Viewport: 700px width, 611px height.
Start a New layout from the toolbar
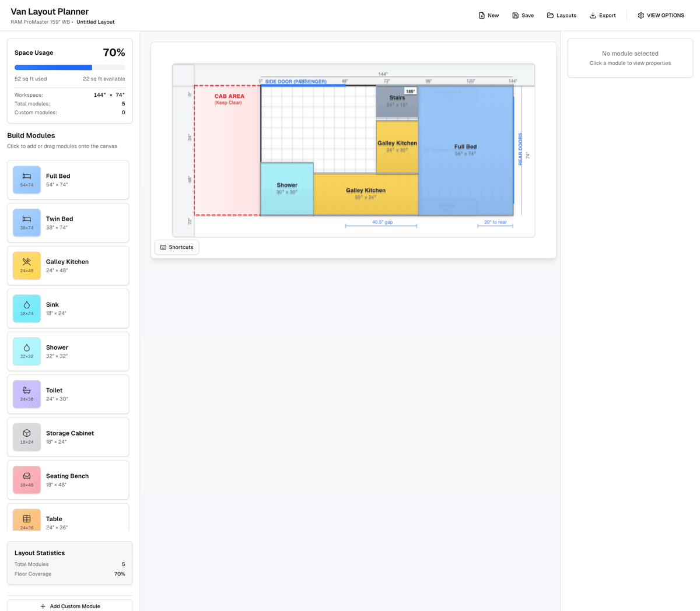[488, 15]
